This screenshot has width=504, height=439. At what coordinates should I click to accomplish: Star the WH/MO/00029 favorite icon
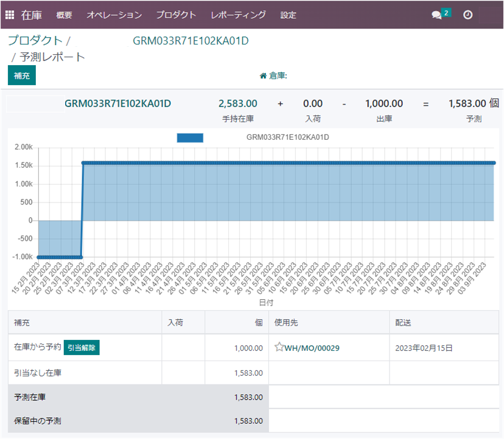[x=279, y=347]
